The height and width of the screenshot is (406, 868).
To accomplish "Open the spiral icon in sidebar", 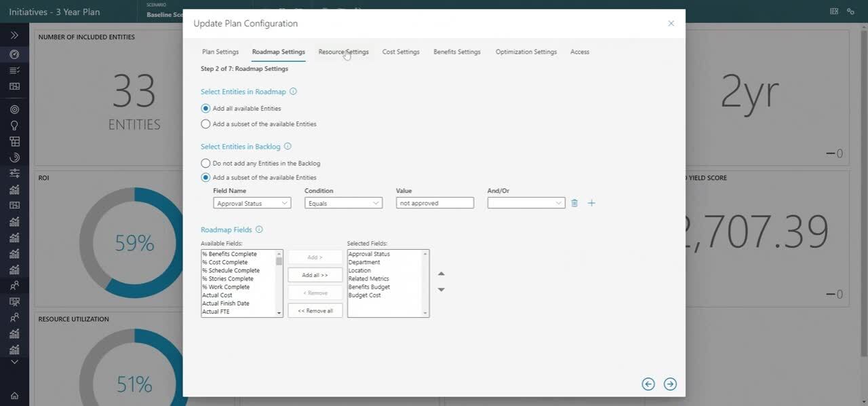I will [x=14, y=158].
